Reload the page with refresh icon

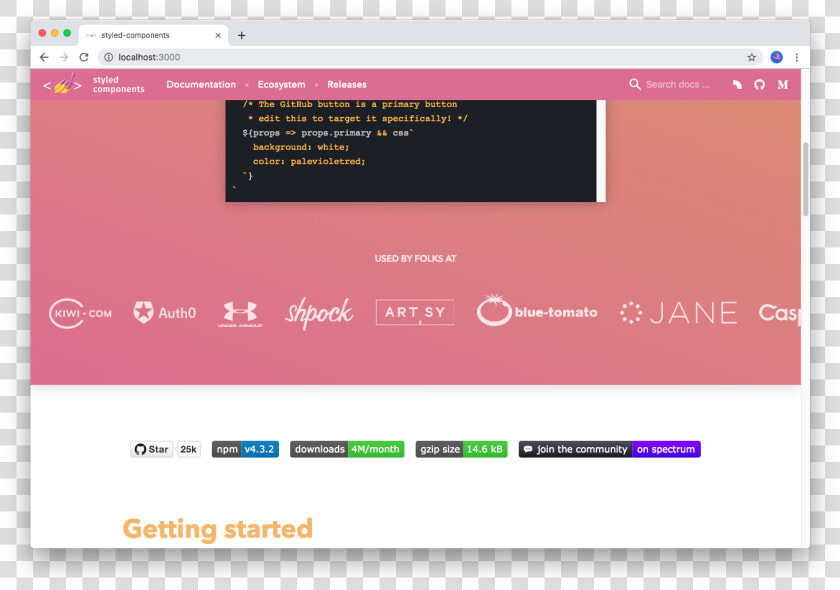pyautogui.click(x=84, y=57)
